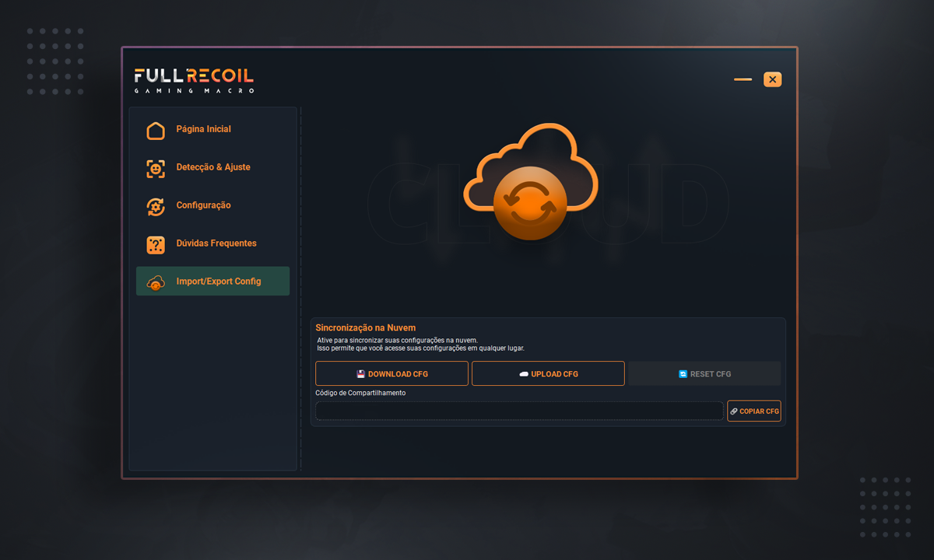The width and height of the screenshot is (934, 560).
Task: Click the gear-sync icon beside Configuração
Action: point(156,206)
